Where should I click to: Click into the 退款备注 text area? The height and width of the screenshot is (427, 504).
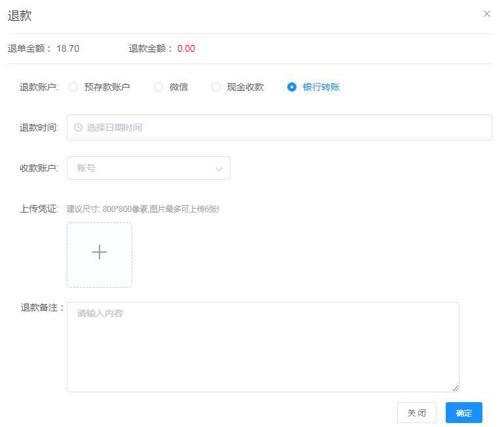pyautogui.click(x=262, y=347)
